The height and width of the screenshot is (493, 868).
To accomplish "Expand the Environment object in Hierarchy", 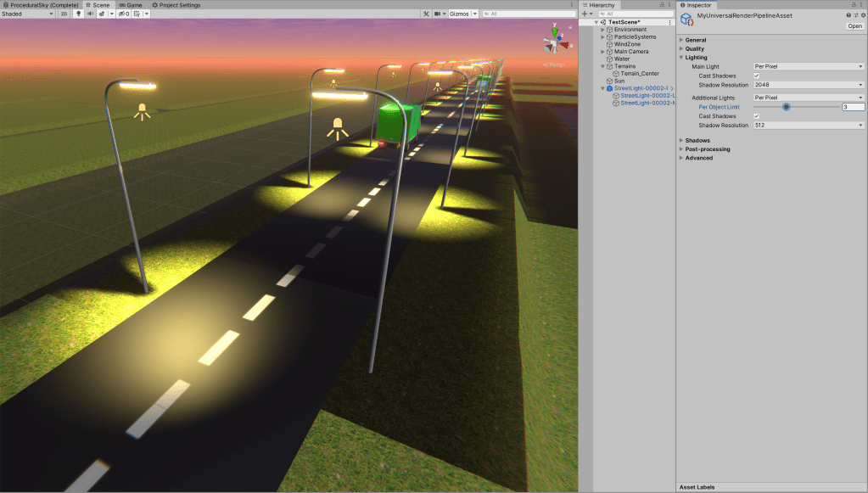I will tap(602, 30).
